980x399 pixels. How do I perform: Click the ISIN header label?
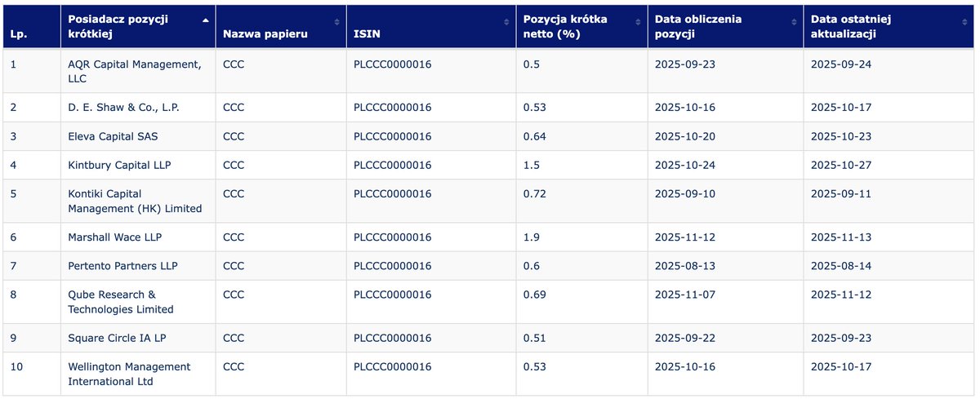point(366,35)
